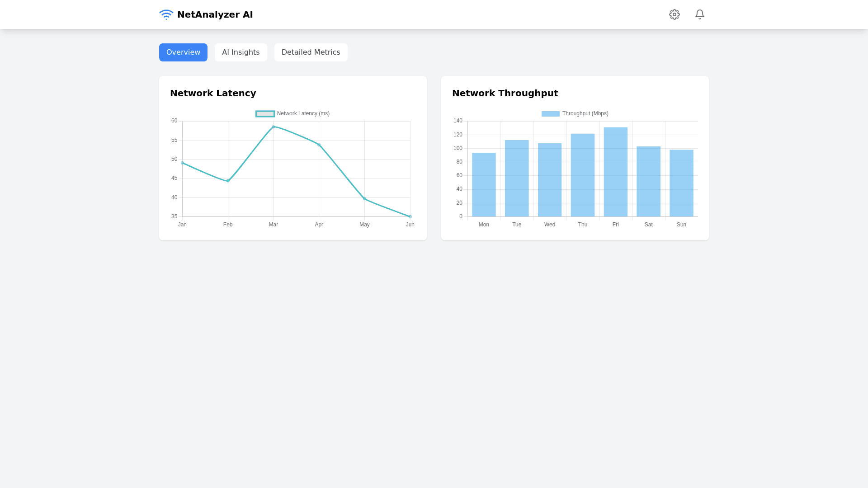Click the Friday throughput bar
The height and width of the screenshot is (488, 868).
click(615, 172)
